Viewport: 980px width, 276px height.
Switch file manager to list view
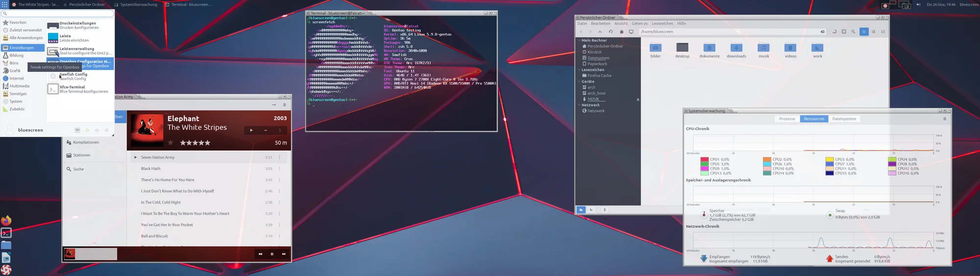tap(873, 32)
